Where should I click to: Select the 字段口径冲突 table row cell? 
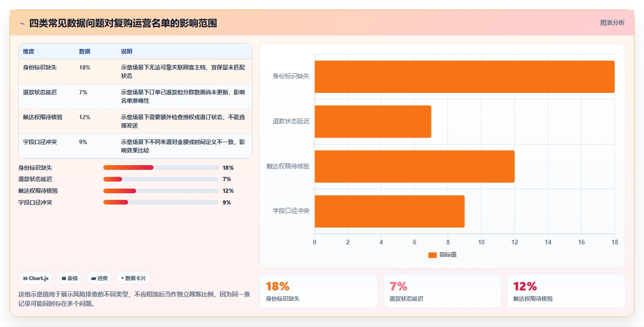pos(40,142)
